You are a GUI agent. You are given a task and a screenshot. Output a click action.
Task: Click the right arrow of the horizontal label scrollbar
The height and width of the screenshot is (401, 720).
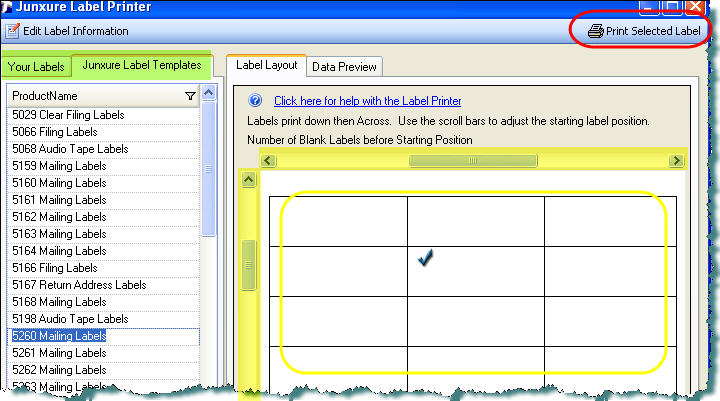tap(676, 160)
